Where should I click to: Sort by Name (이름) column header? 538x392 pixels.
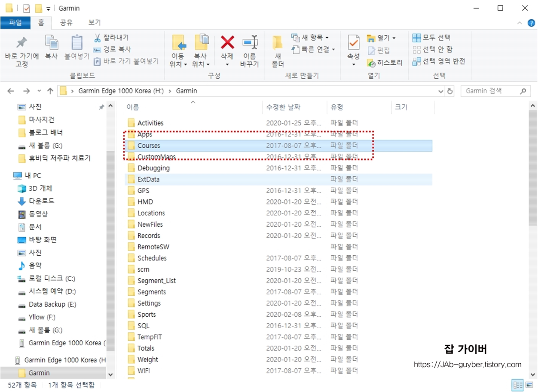tap(193, 107)
